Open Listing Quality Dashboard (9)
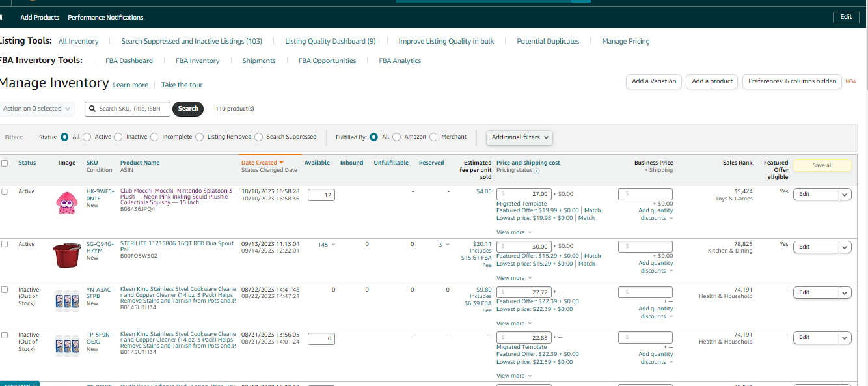This screenshot has height=386, width=868. (331, 41)
